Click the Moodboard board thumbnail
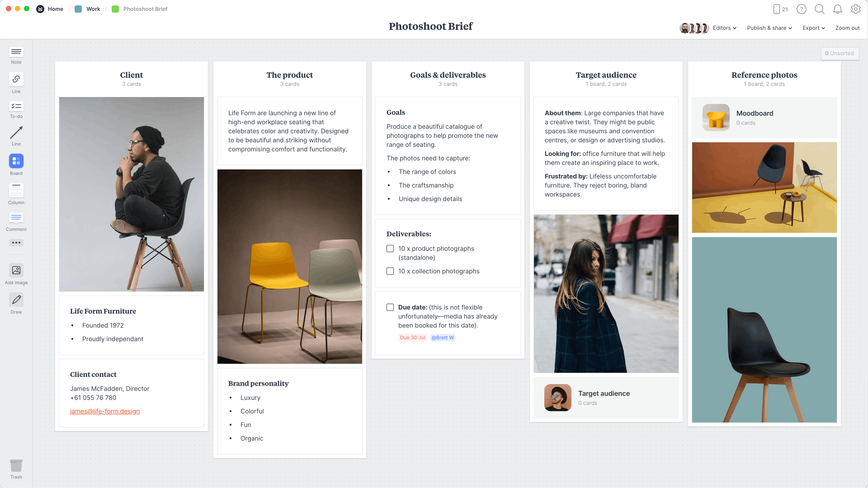Image resolution: width=868 pixels, height=488 pixels. [715, 117]
